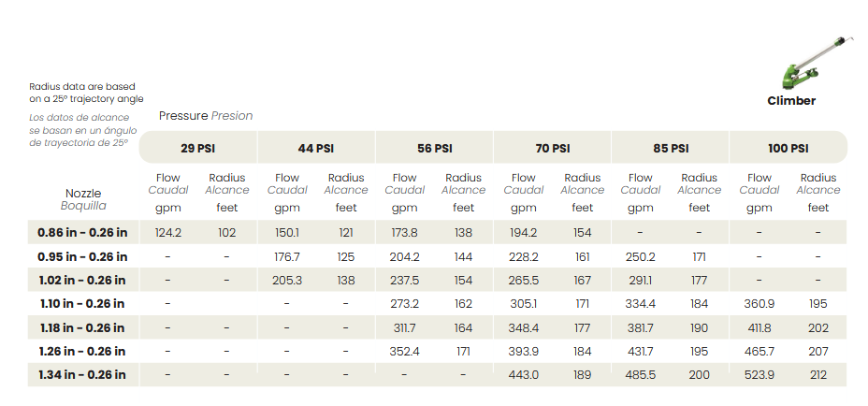Click the Nozzle Boquilla column header
Viewport: 868px width, 406px height.
click(83, 199)
